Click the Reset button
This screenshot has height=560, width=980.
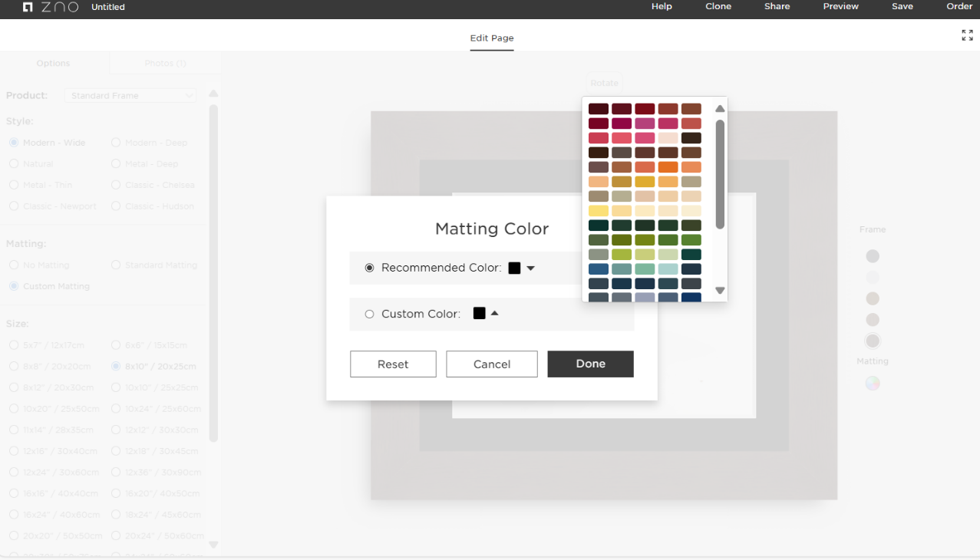[393, 364]
